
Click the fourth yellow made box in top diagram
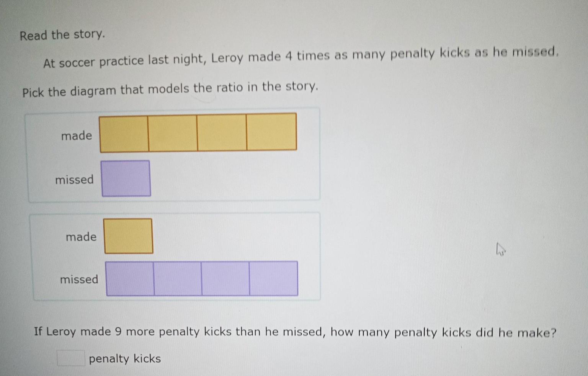(x=272, y=131)
